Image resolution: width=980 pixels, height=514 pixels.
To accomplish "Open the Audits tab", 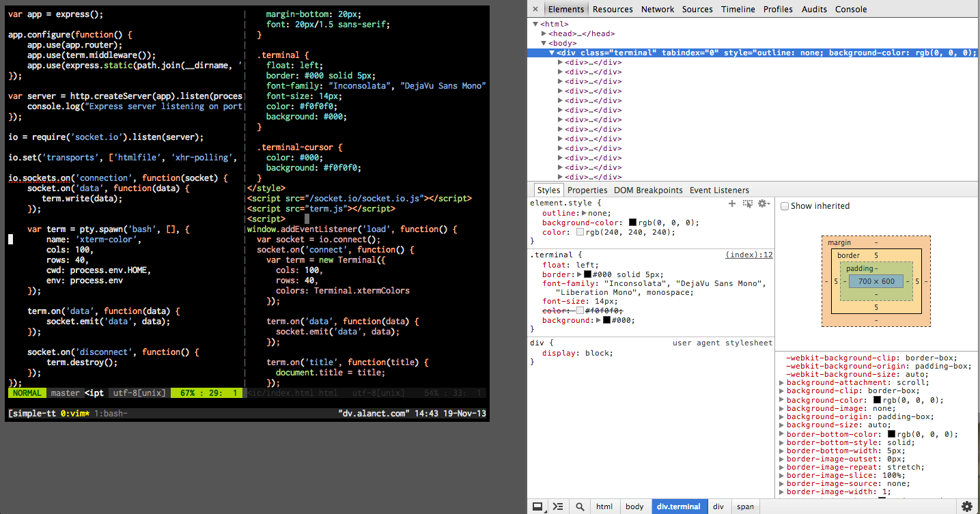I will tap(814, 10).
